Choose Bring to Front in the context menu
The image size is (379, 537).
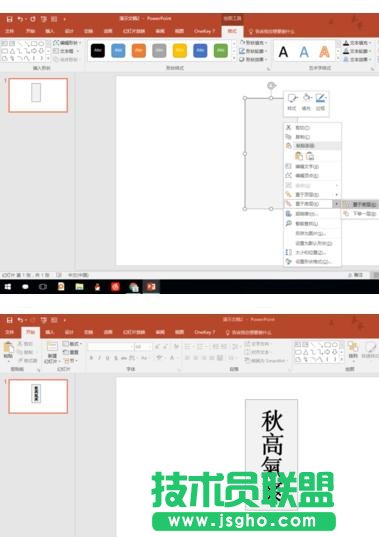(x=312, y=195)
